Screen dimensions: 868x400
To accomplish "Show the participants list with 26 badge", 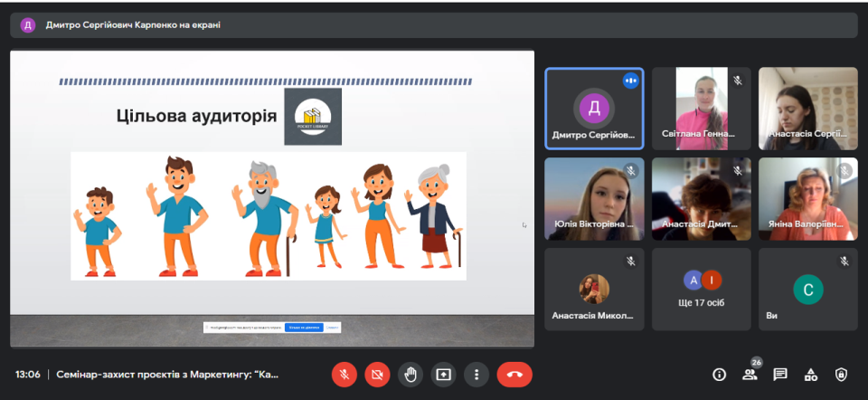I will point(750,374).
